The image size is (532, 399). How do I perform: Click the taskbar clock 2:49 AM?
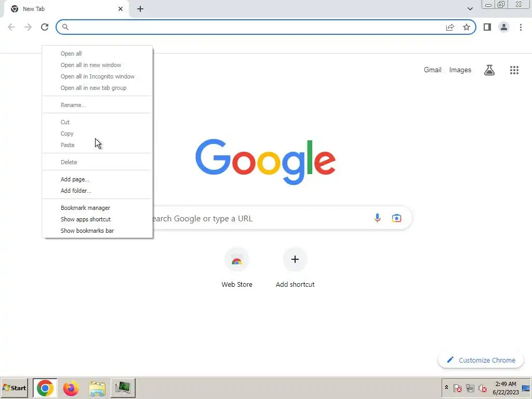click(506, 388)
